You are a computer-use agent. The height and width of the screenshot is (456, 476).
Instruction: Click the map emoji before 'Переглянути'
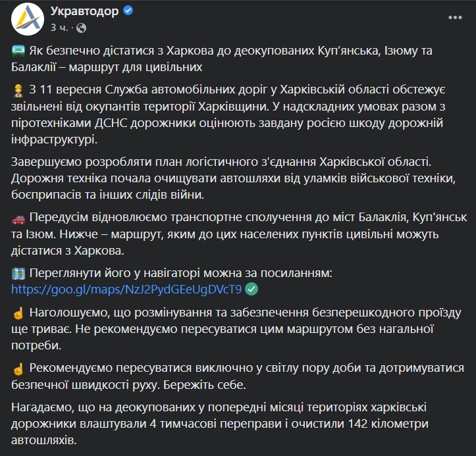pyautogui.click(x=18, y=273)
